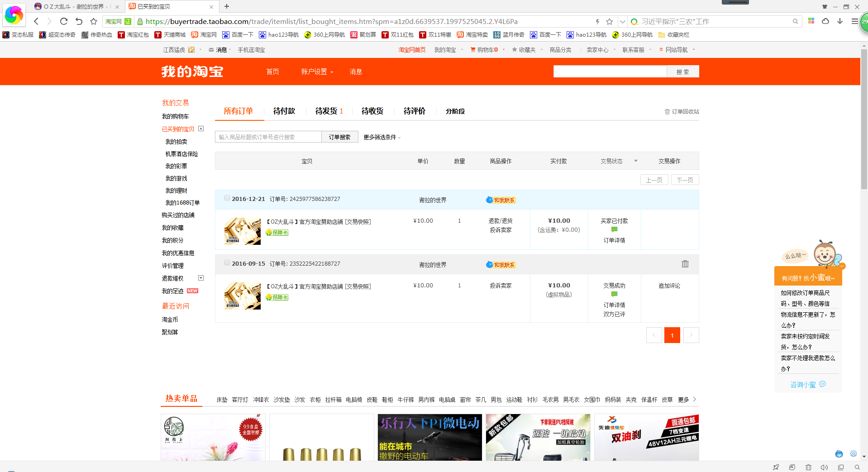Screen dimensions: 868x472
Task: Tick checkbox for 2016-09-15 order
Action: (x=227, y=262)
